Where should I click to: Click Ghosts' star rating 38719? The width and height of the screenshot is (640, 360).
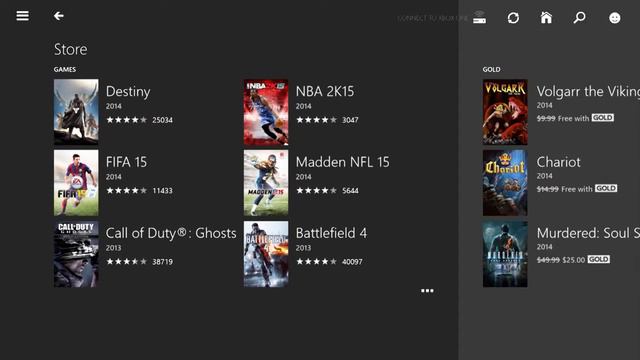(x=139, y=262)
